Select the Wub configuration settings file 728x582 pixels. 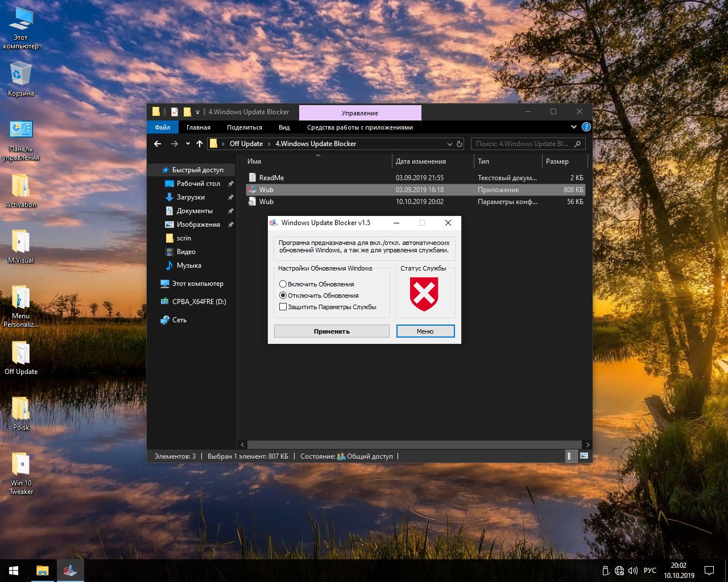pos(415,202)
